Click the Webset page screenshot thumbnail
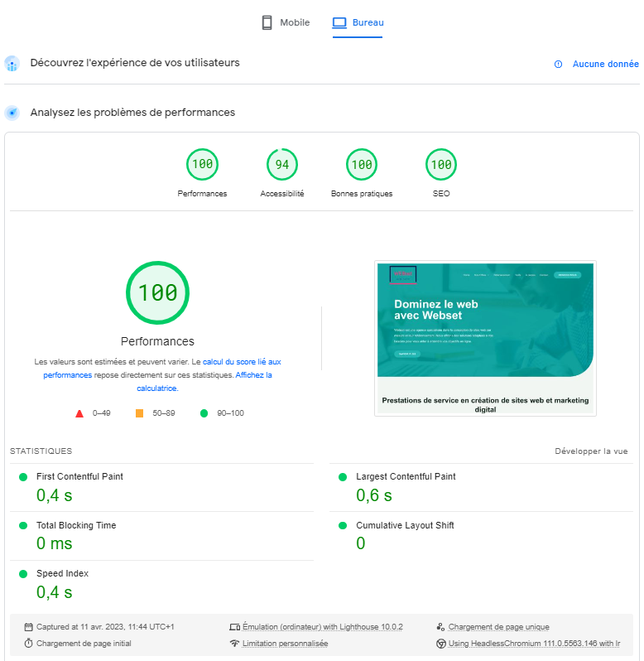Image resolution: width=644 pixels, height=661 pixels. pyautogui.click(x=485, y=338)
